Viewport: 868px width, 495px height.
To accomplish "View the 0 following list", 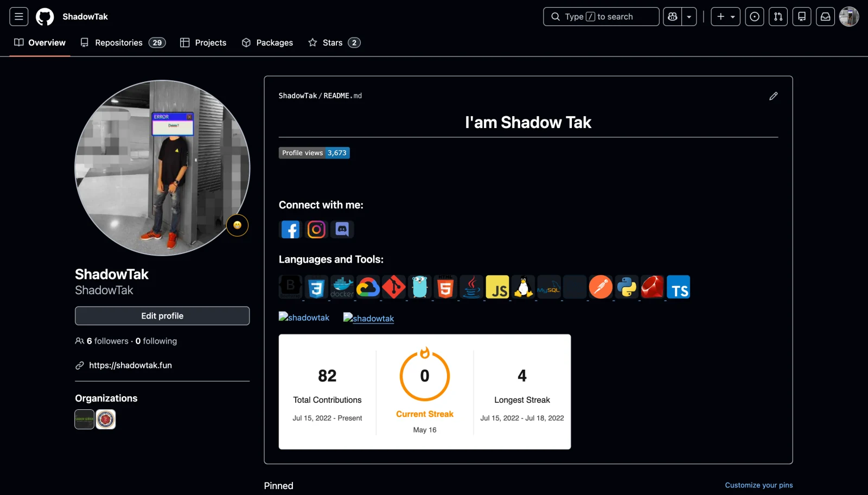I will (156, 341).
